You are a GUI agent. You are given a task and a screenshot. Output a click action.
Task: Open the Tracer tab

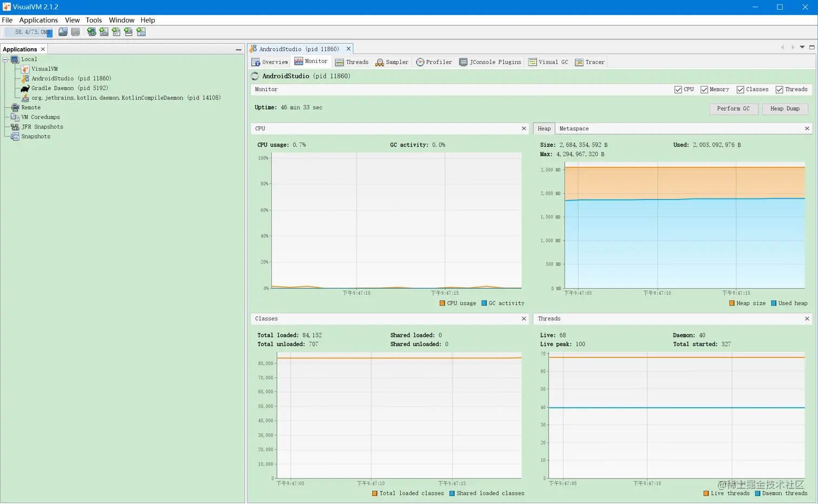pyautogui.click(x=590, y=62)
